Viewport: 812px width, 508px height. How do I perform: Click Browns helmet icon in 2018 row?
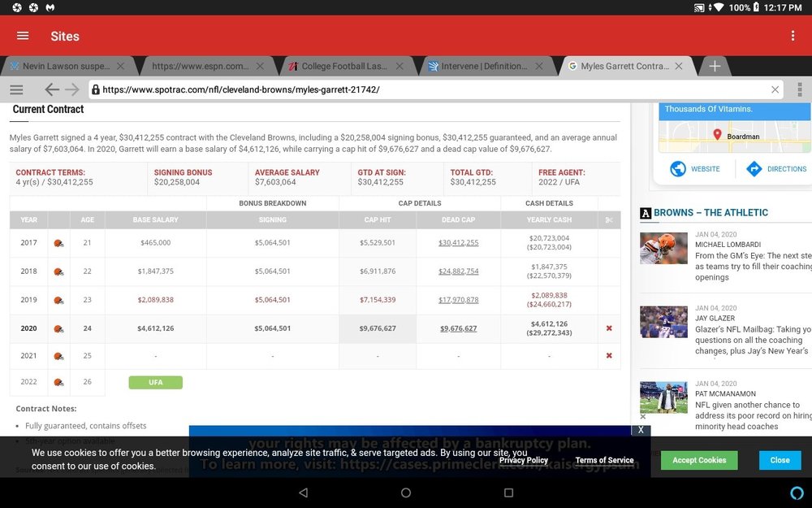58,271
